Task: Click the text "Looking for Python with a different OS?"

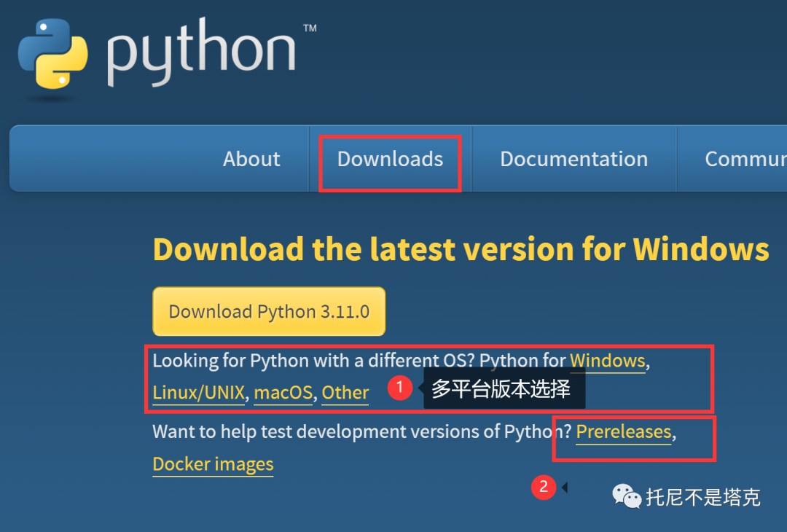Action: coord(313,361)
